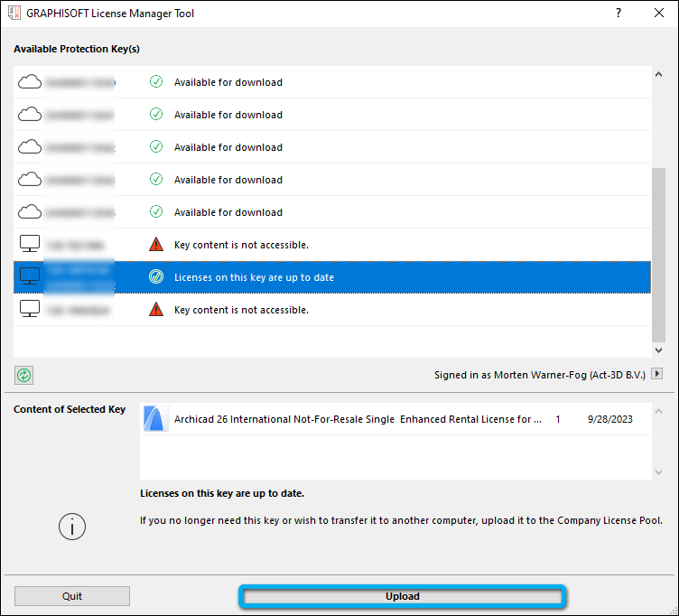Click the down arrow of license content scrollbar
The image size is (679, 616).
click(x=657, y=471)
